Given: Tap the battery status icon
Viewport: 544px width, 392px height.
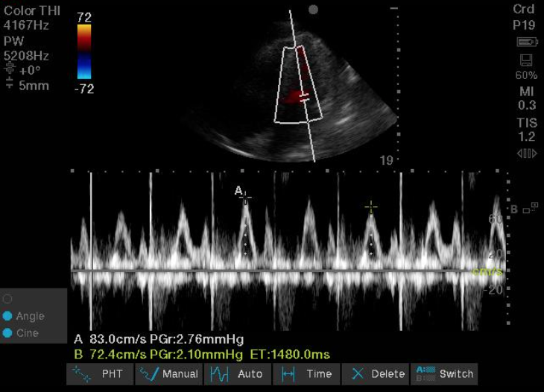Looking at the screenshot, I should point(527,42).
